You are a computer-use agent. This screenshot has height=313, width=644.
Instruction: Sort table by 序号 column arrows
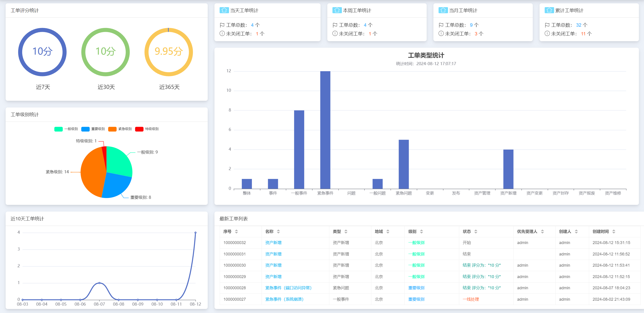pyautogui.click(x=236, y=232)
